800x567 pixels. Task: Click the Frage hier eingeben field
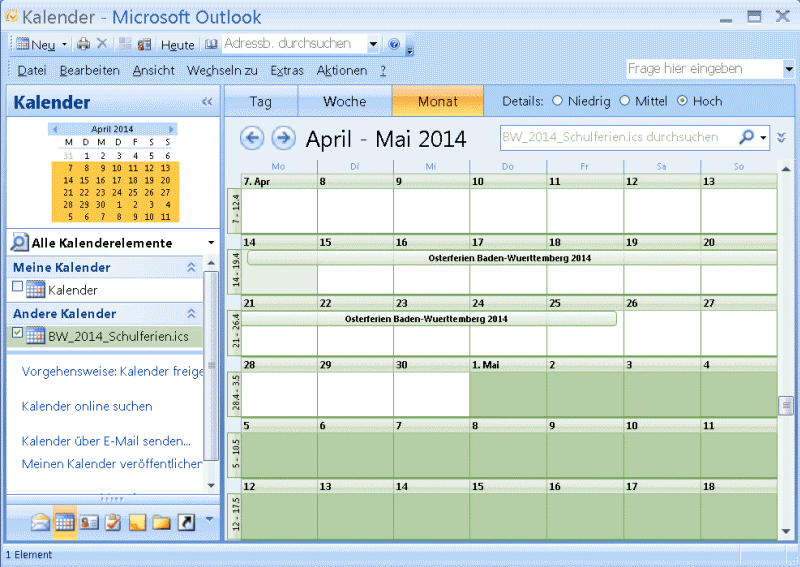pyautogui.click(x=704, y=69)
